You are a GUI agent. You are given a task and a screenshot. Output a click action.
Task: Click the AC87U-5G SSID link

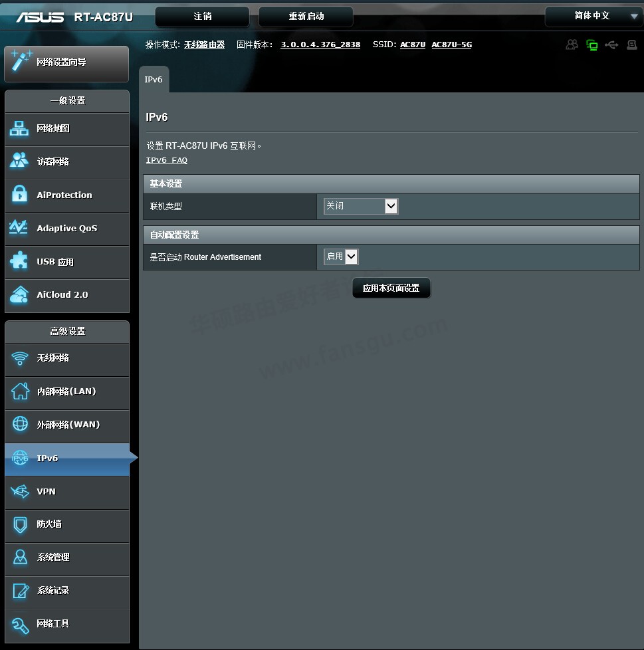click(x=452, y=45)
